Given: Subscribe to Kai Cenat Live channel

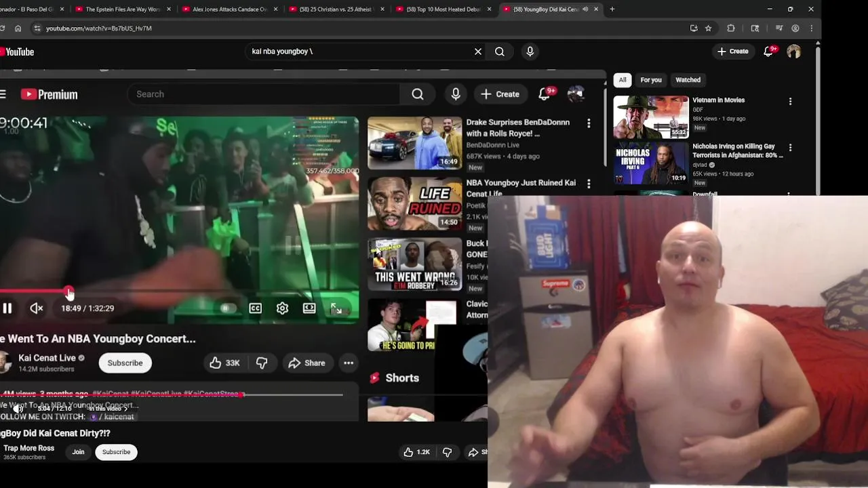Looking at the screenshot, I should [125, 363].
